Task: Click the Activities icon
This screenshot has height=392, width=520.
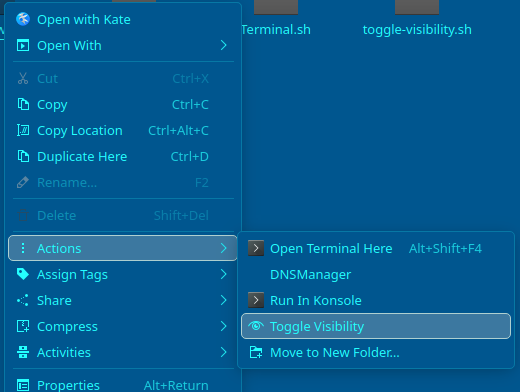Action: click(23, 352)
